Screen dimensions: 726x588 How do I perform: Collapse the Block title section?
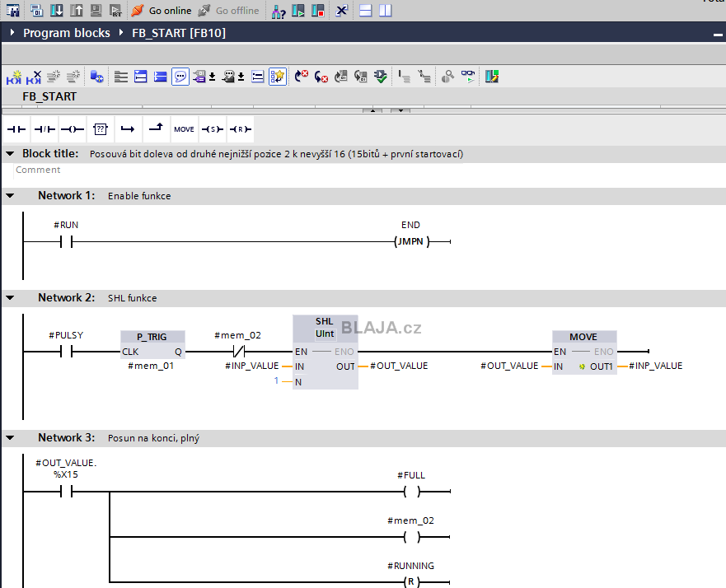(x=10, y=154)
